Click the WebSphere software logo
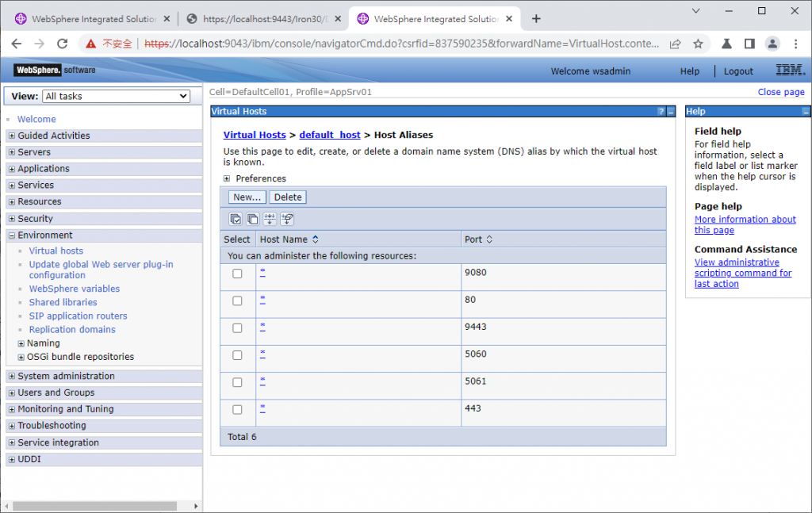Screen dimensions: 812x513 (55, 70)
